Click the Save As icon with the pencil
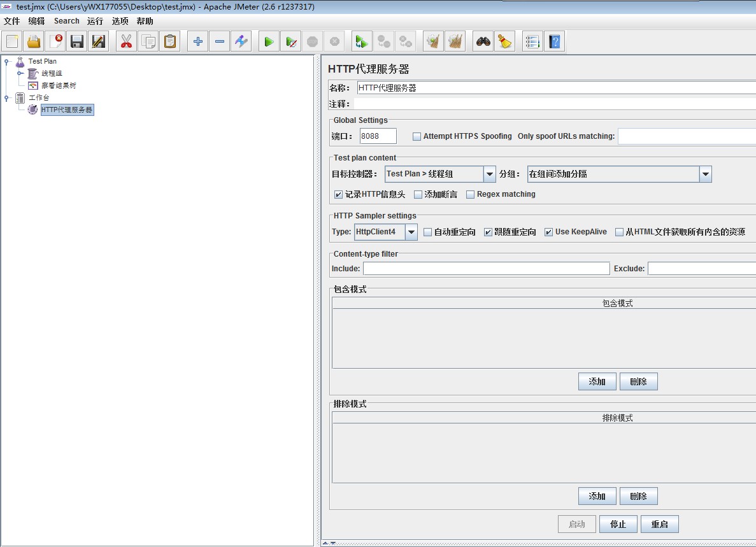Screen dimensions: 756x547 (x=98, y=41)
